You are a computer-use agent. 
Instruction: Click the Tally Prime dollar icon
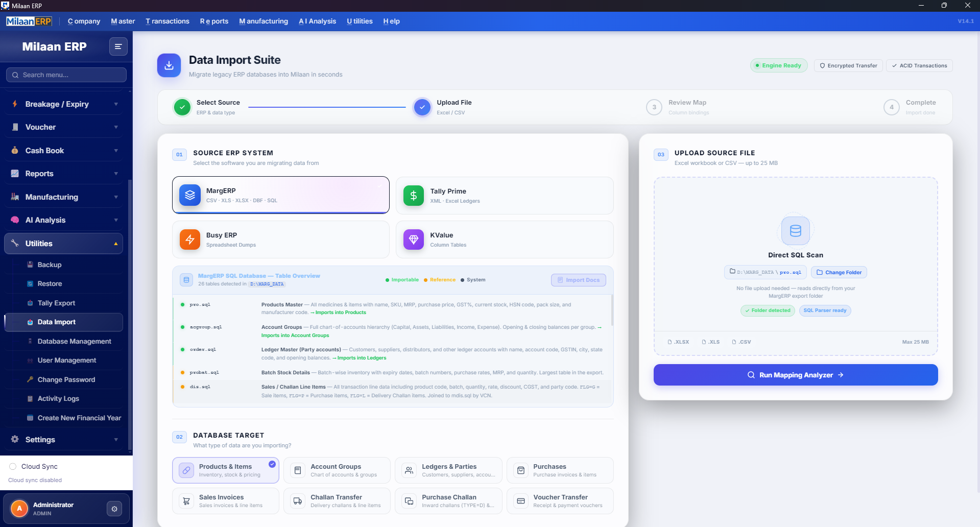click(x=414, y=196)
